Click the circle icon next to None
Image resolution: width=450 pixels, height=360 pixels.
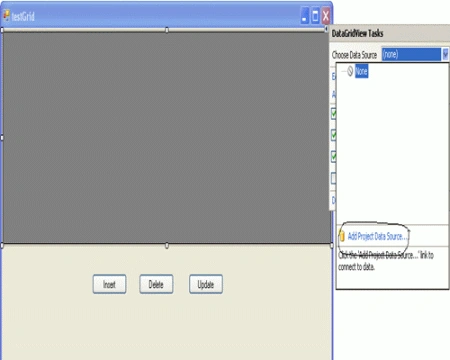coord(350,71)
